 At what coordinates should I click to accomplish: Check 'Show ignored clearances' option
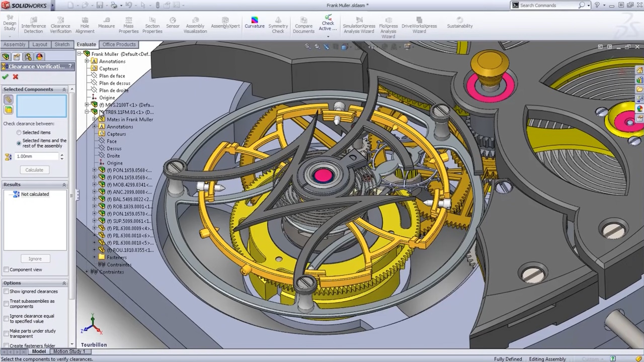point(7,292)
